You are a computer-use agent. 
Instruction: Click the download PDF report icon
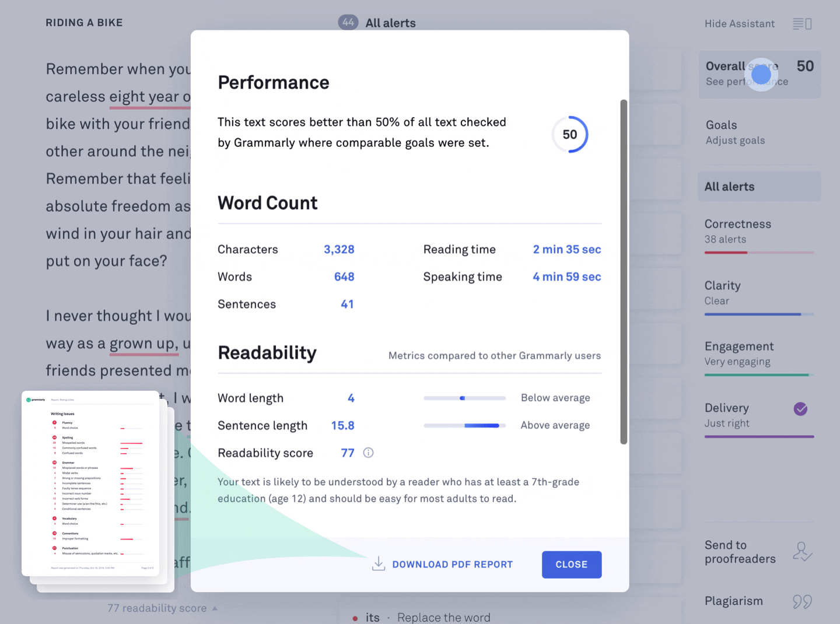379,563
